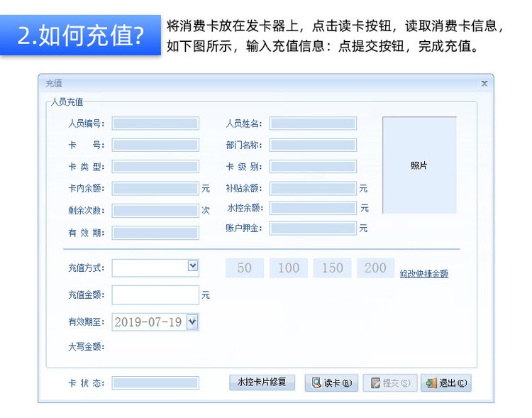Focus the 人员编号 field
The height and width of the screenshot is (418, 532).
click(x=155, y=123)
